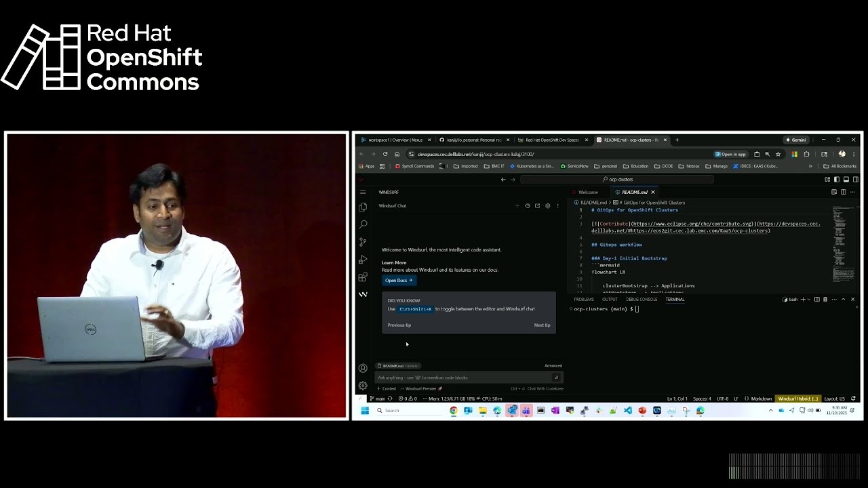
Task: Open the Accounts icon in activity bar
Action: click(x=363, y=368)
